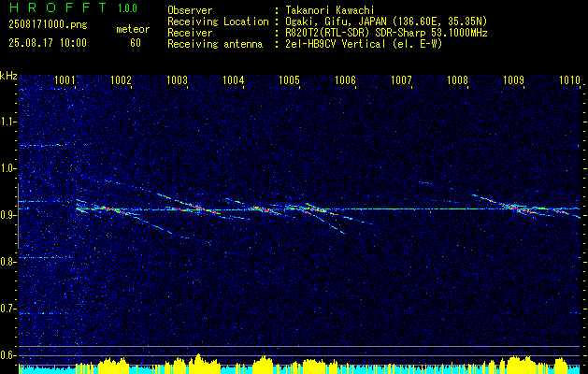The height and width of the screenshot is (374, 588).
Task: Click the 0.7 kHz frequency label
Action: pyautogui.click(x=7, y=309)
